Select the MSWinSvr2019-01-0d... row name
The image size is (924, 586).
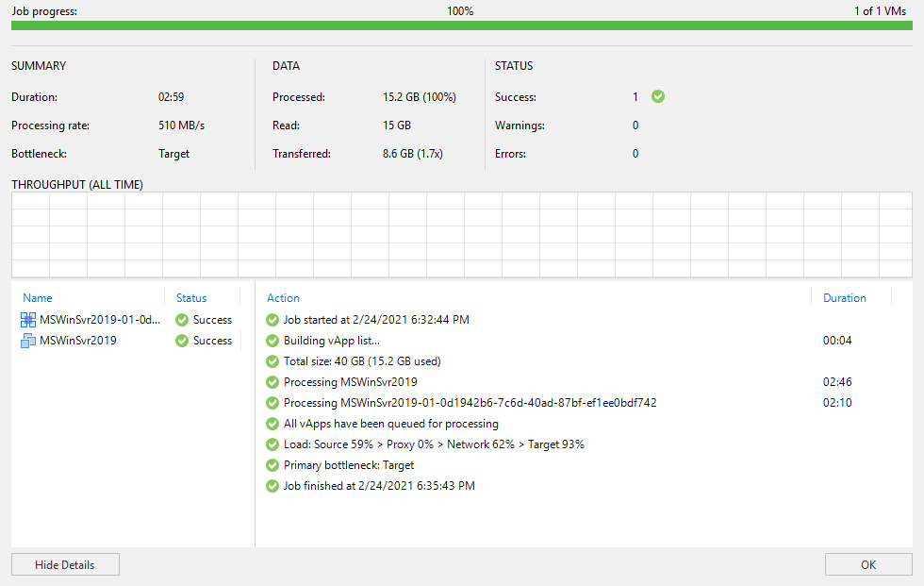[x=100, y=320]
